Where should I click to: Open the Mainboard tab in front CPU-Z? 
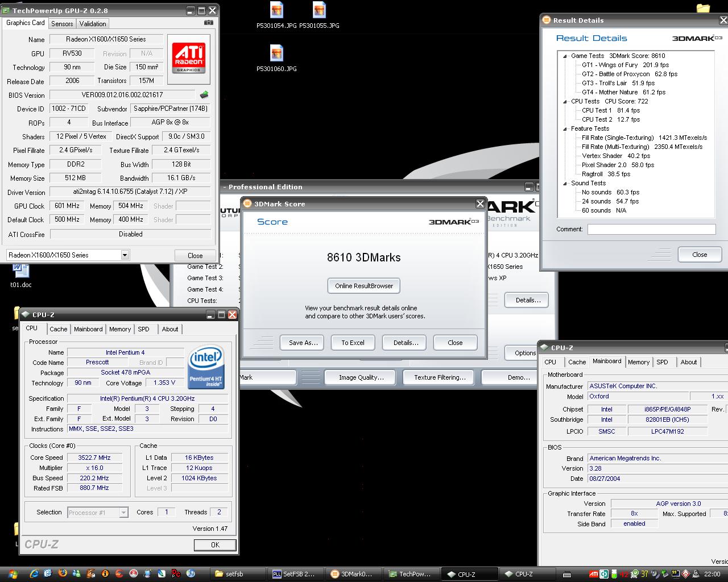click(88, 329)
